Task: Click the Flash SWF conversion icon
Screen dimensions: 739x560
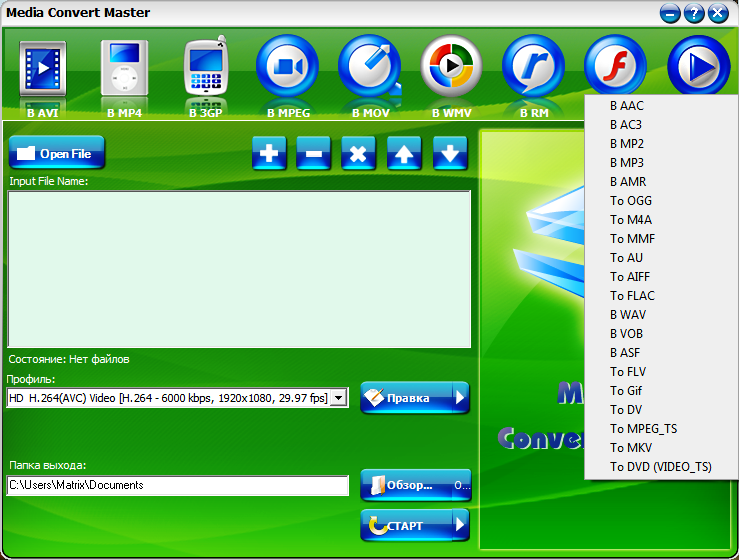Action: 616,65
